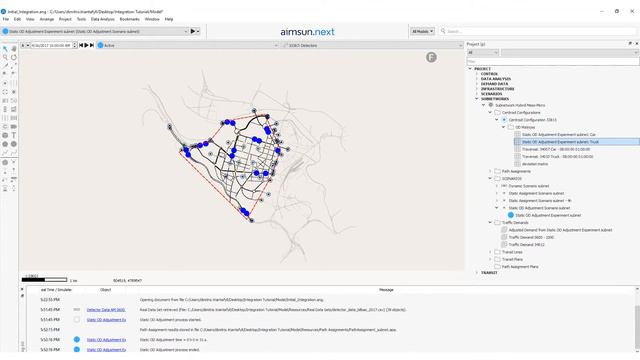Click the blue status icon beside 'Static OD Adjustment time'

77,340
